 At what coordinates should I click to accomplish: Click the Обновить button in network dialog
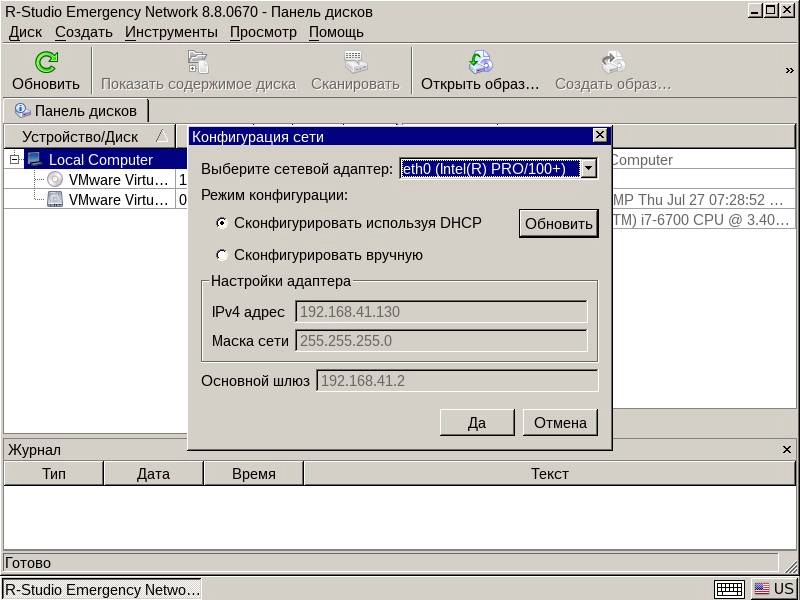[559, 223]
